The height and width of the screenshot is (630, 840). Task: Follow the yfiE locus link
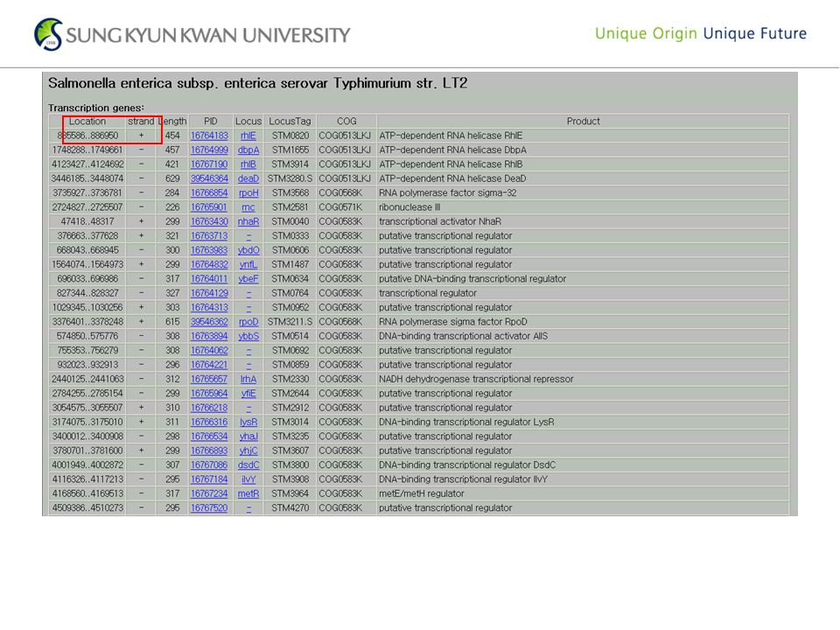click(248, 394)
